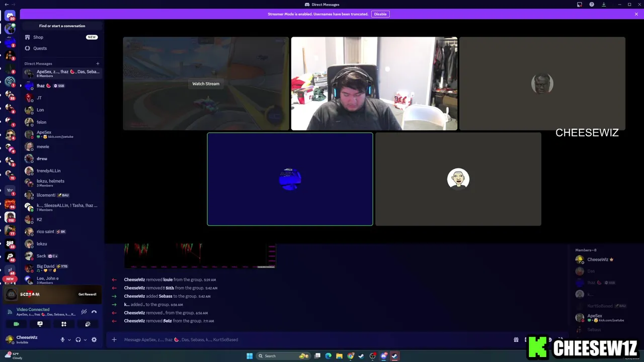The width and height of the screenshot is (644, 362).
Task: Open direct message with felon
Action: (61, 122)
